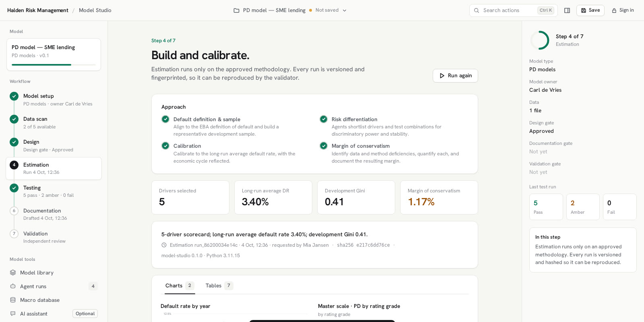The image size is (644, 322).
Task: Click the folder icon beside PD model title
Action: point(237,10)
